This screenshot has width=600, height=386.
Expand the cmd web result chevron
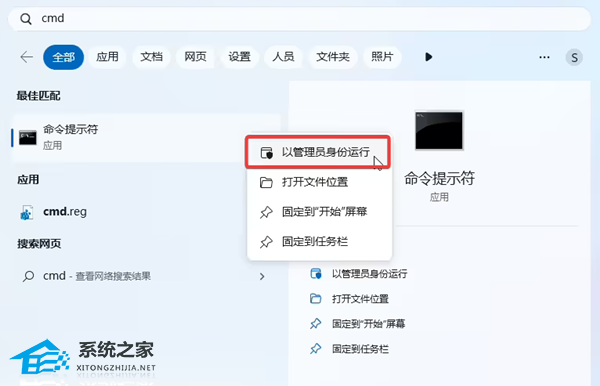[262, 276]
